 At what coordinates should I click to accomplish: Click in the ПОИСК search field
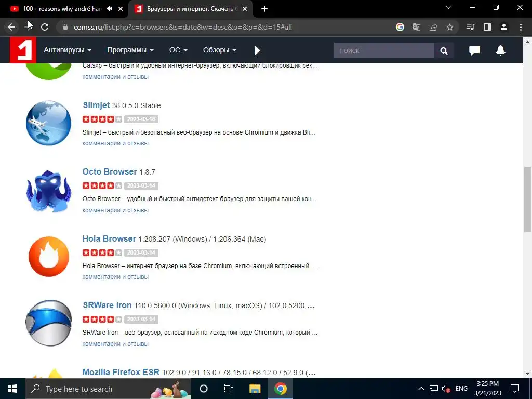[x=384, y=50]
